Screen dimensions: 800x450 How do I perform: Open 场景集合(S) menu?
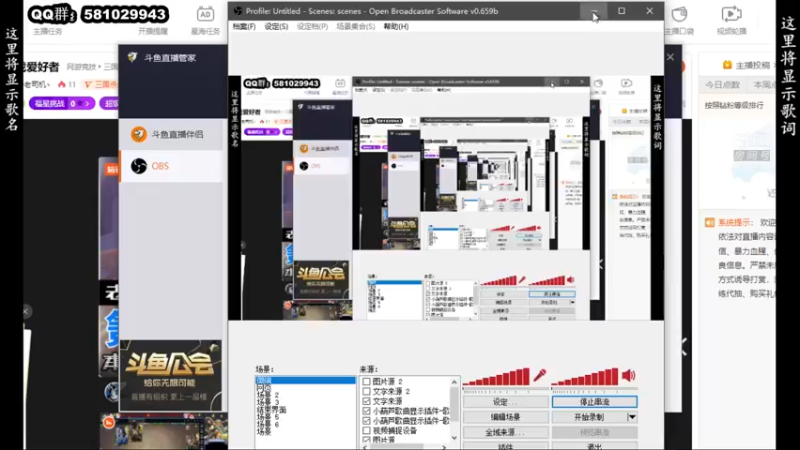click(356, 27)
